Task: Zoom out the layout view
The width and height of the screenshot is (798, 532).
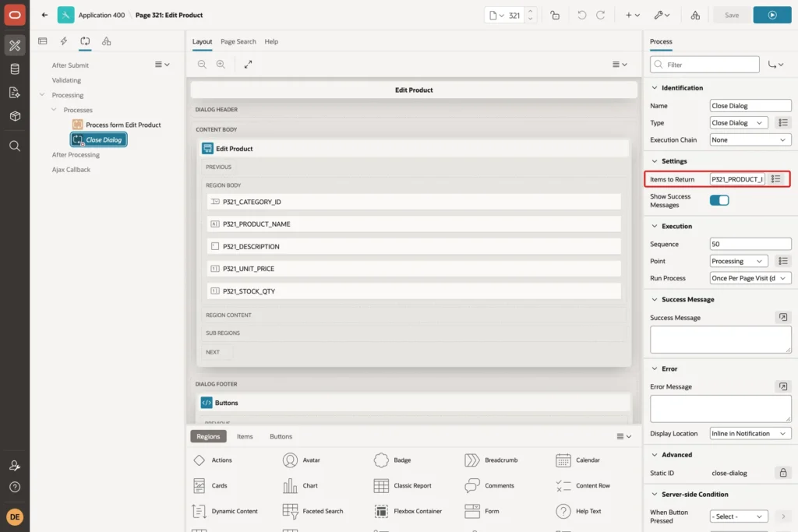Action: point(202,64)
